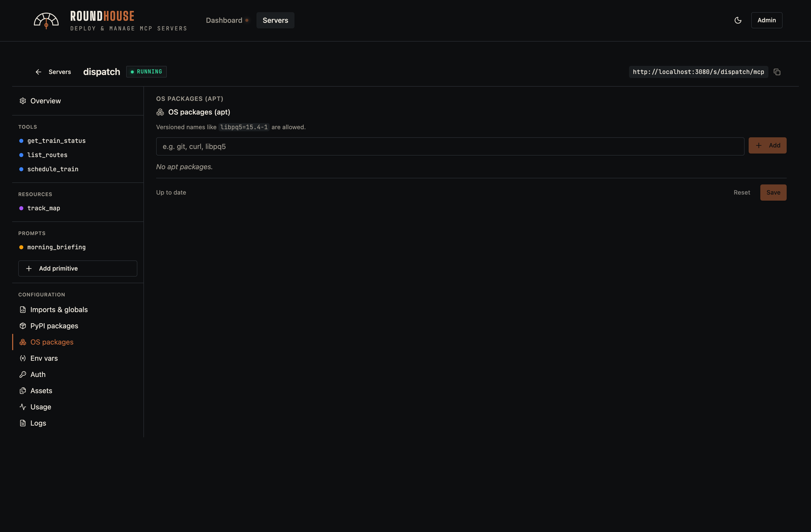
Task: Open the Assets page
Action: 78,391
